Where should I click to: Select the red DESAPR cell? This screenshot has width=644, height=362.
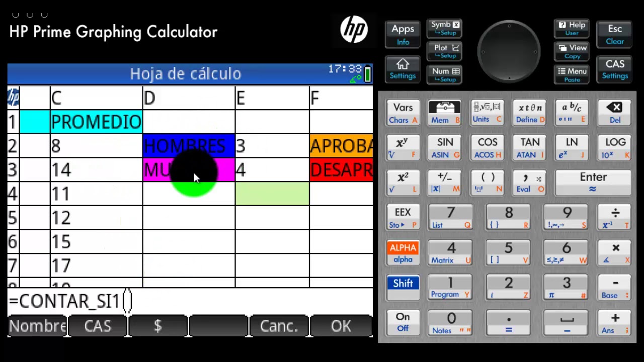click(x=341, y=170)
